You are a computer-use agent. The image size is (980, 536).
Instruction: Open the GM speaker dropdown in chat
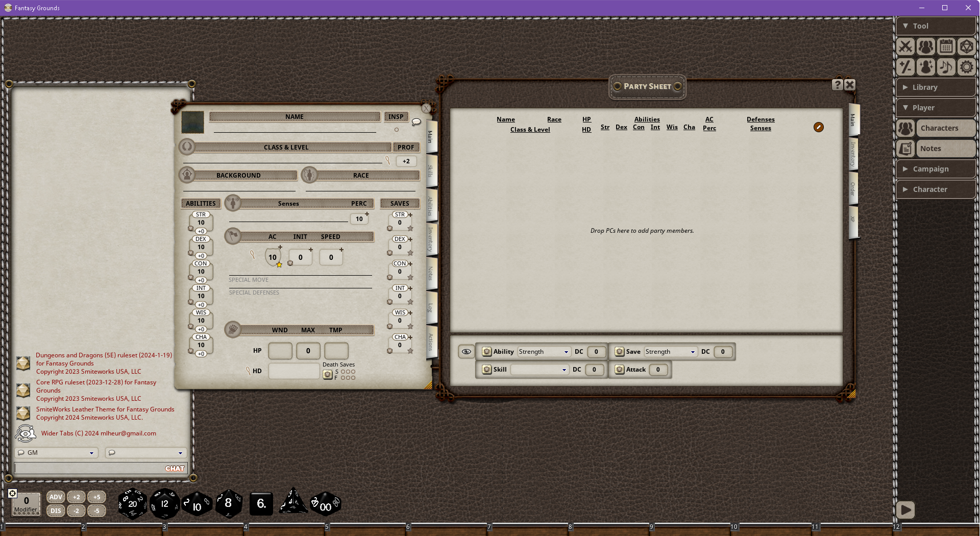pyautogui.click(x=56, y=453)
